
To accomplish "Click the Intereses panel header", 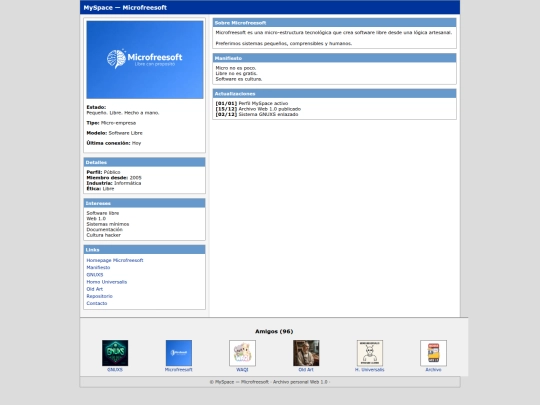I will click(145, 203).
